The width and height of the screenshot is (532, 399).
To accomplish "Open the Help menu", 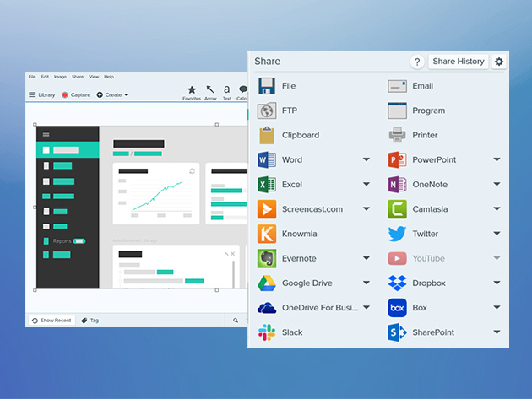I will tap(109, 77).
